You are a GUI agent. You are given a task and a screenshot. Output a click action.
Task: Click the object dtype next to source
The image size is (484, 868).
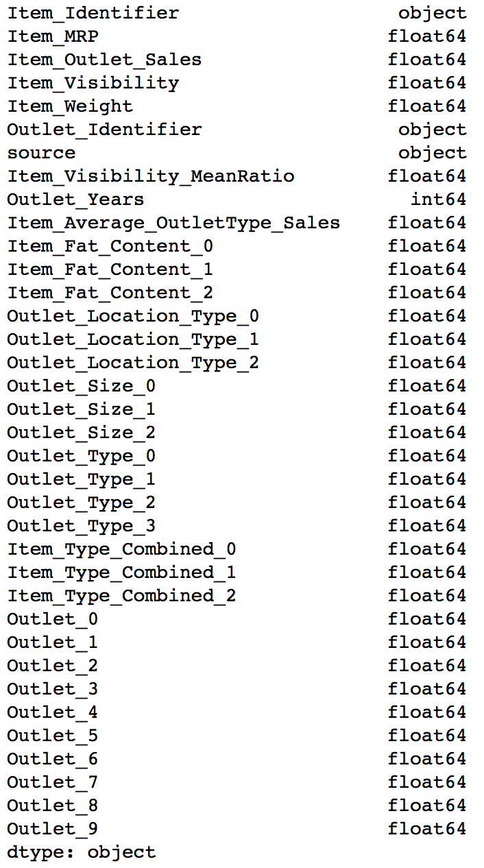tap(432, 153)
